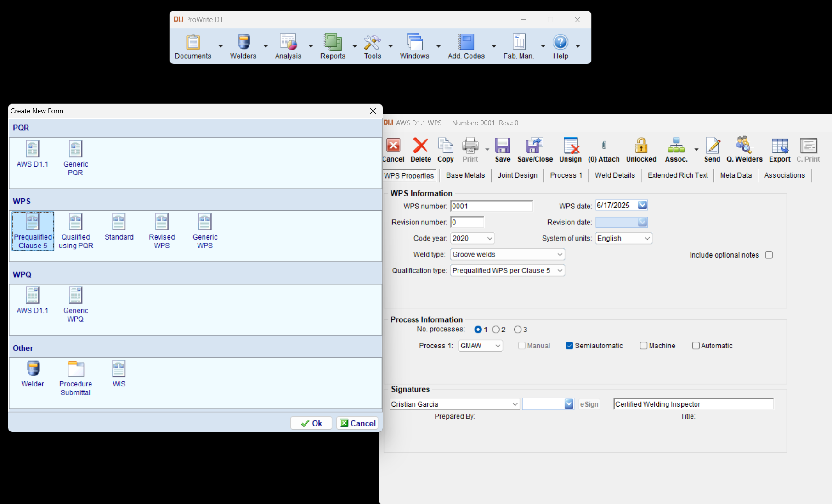832x504 pixels.
Task: Open the Prepared By name dropdown
Action: click(x=515, y=404)
